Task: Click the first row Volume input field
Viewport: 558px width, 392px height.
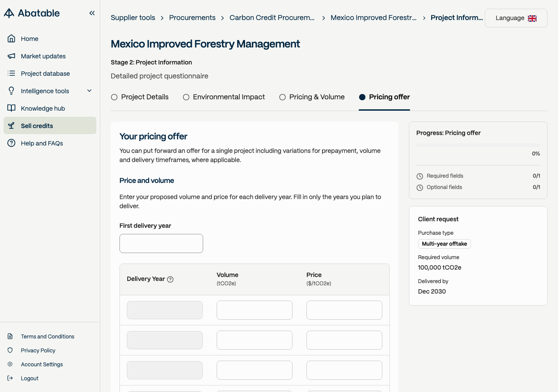Action: [x=255, y=310]
